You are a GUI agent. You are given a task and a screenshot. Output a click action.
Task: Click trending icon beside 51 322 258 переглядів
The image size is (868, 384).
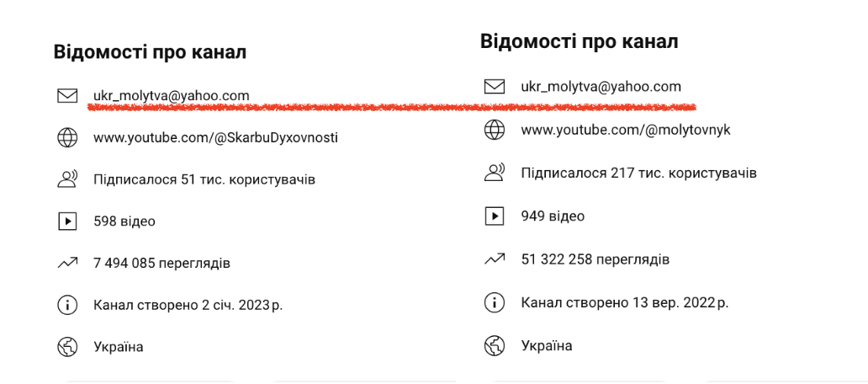pyautogui.click(x=495, y=259)
